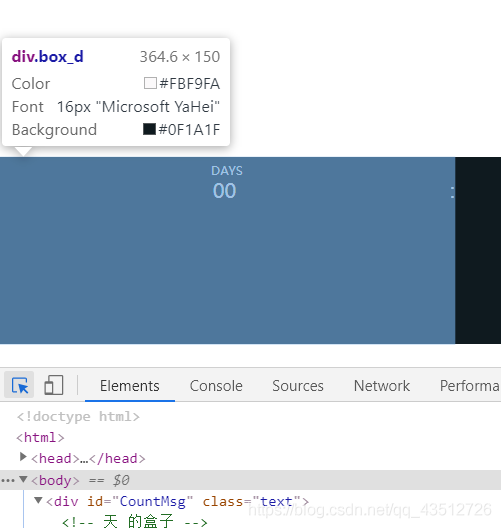
Task: Click the #0F1A1F background swatch
Action: (x=149, y=129)
